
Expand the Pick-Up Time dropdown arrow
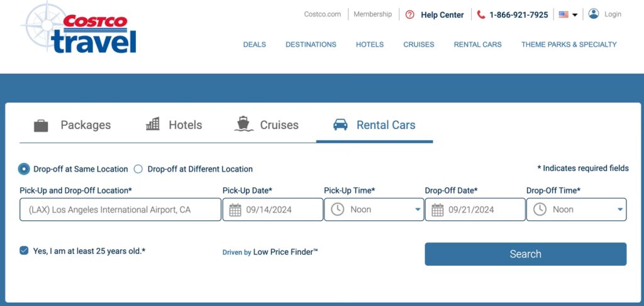point(418,210)
